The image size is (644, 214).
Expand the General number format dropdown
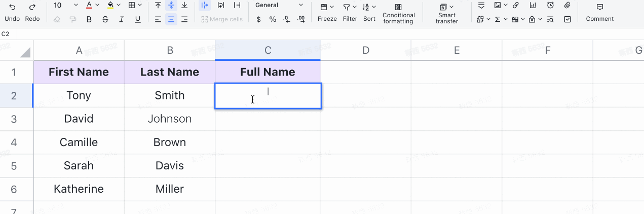(301, 6)
